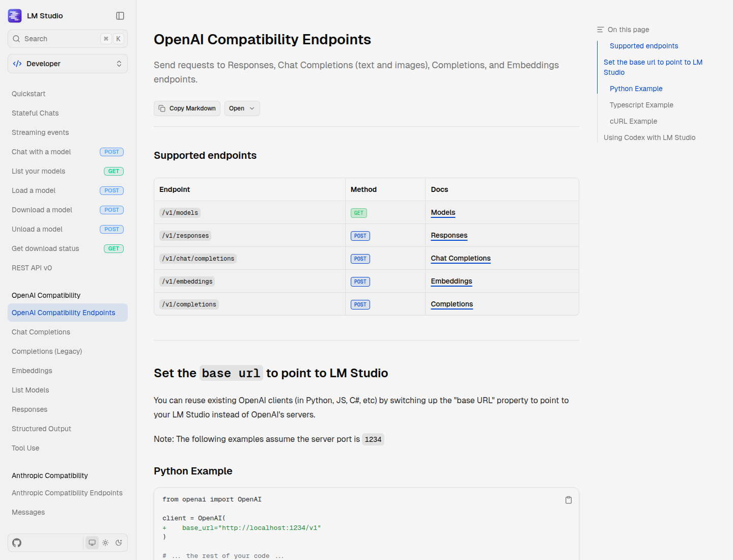Click the POST badge in /v1/chat/completions row
Screen dimensions: 733x560
(x=360, y=259)
